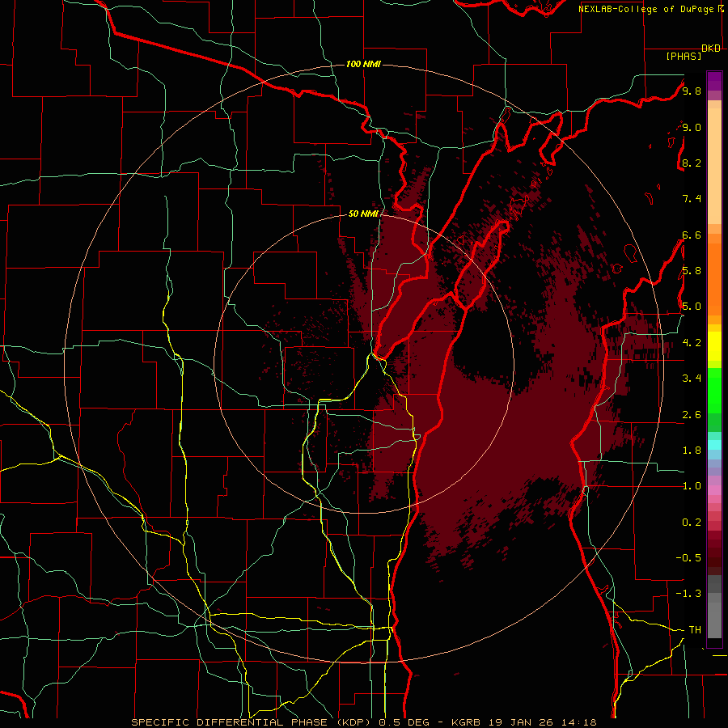Click the 0.2 legend value
Image resolution: width=728 pixels, height=728 pixels.
click(692, 523)
